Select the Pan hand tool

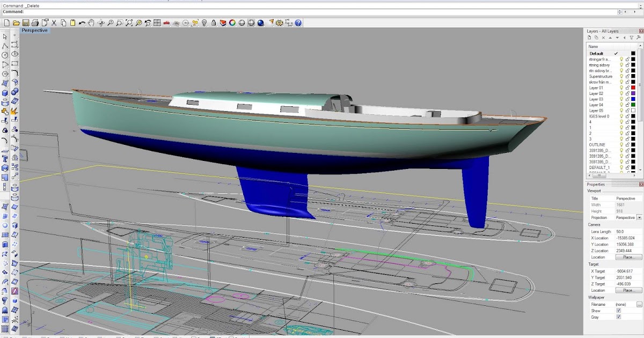click(91, 23)
